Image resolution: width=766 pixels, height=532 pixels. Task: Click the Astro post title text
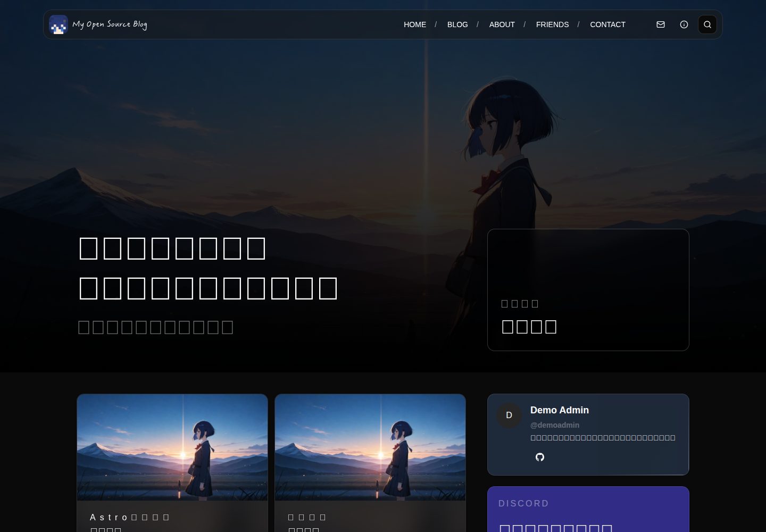click(130, 517)
